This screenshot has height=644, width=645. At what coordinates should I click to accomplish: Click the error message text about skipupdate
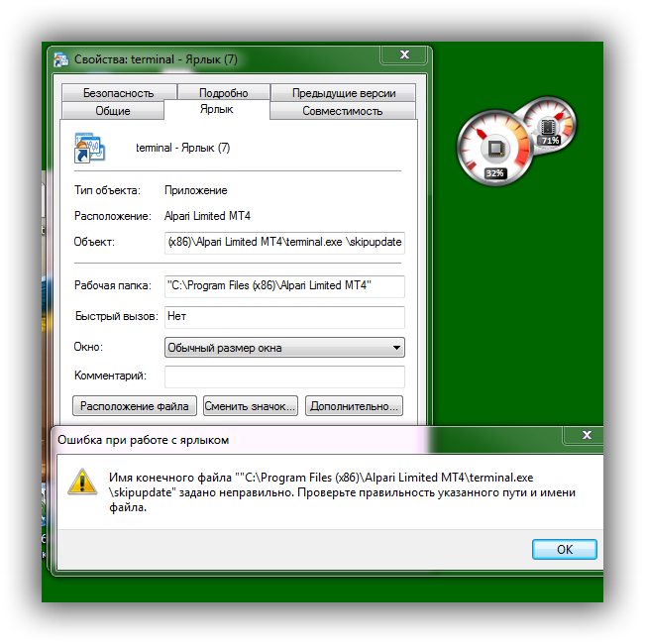coord(342,492)
